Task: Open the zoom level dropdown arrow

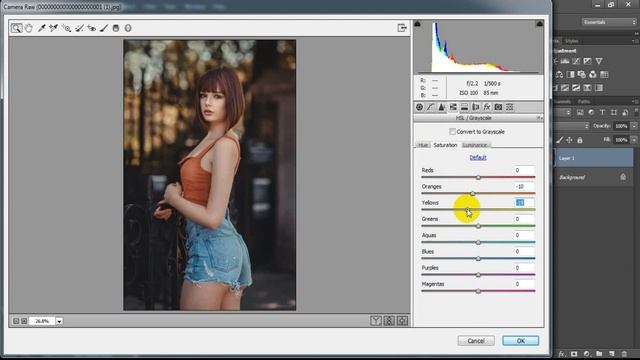Action: [59, 321]
